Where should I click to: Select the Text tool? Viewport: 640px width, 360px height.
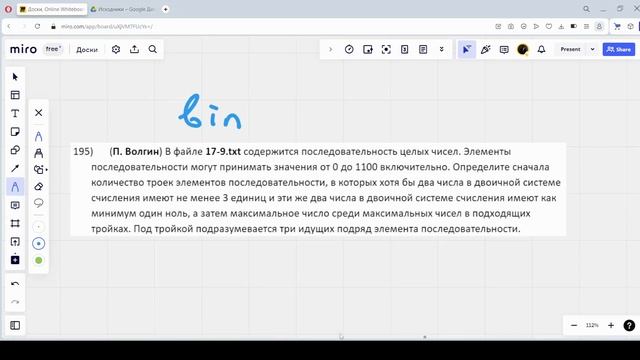point(15,113)
